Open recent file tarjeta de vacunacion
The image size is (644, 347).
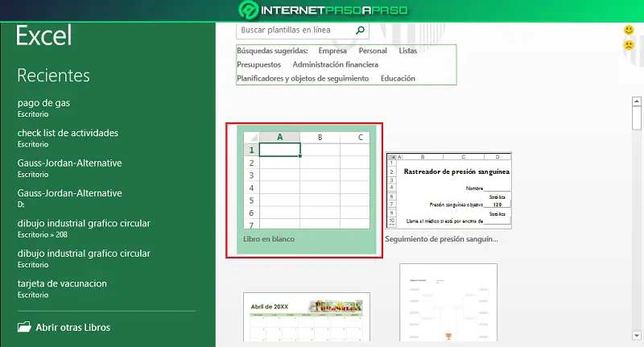click(62, 289)
